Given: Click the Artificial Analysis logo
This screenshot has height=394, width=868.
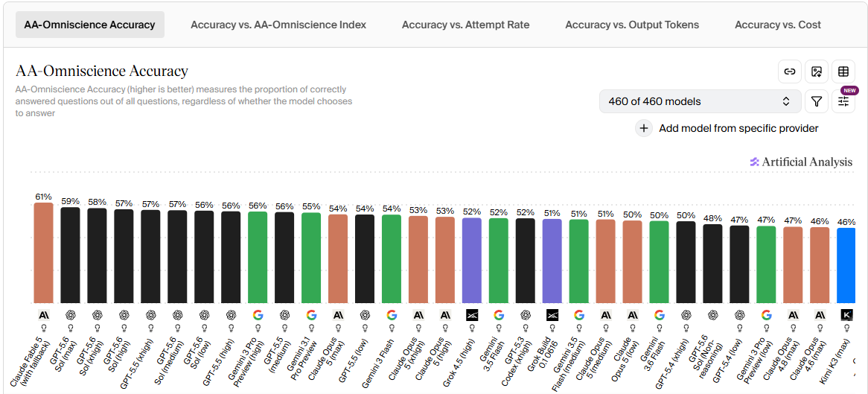Looking at the screenshot, I should coord(801,162).
